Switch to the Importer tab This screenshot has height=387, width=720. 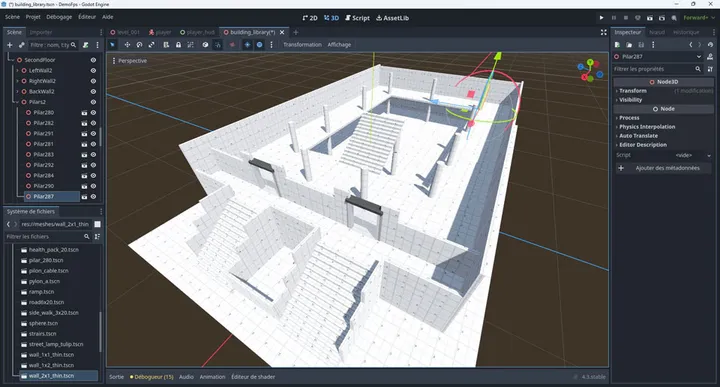coord(41,32)
